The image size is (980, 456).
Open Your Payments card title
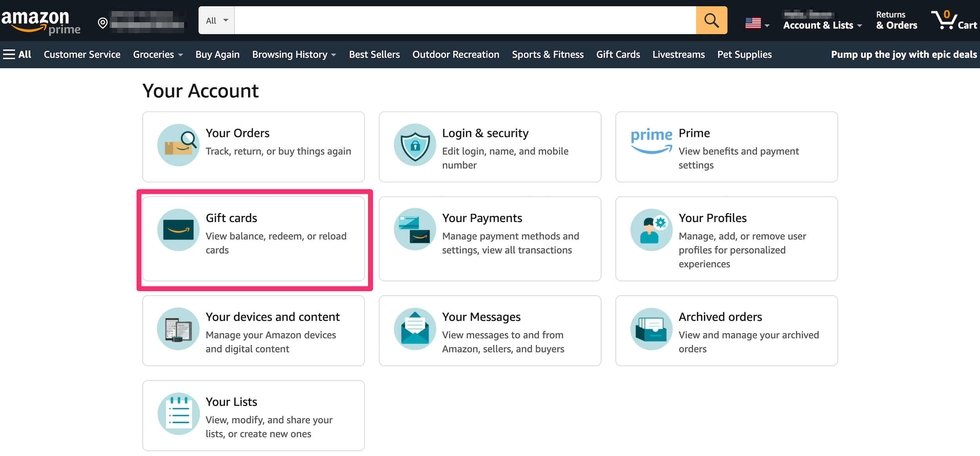(x=482, y=218)
